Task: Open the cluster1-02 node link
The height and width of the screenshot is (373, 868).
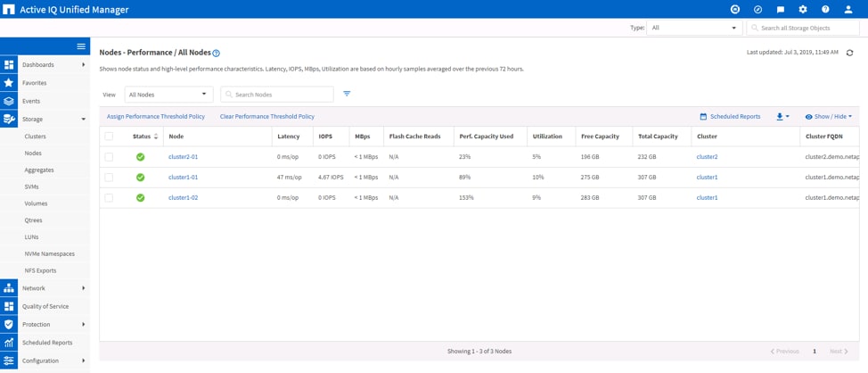Action: click(184, 198)
